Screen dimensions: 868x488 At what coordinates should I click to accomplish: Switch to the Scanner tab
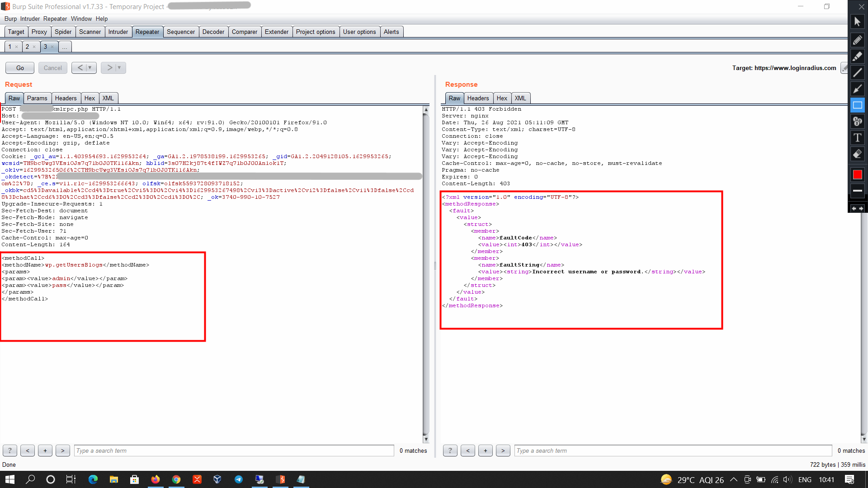90,32
